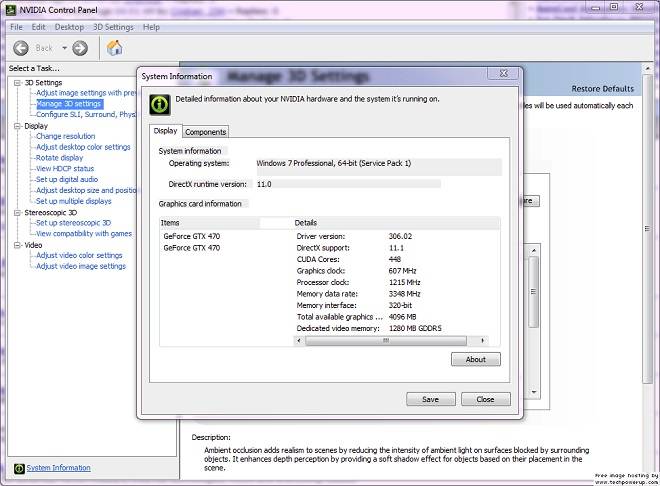Click the System Information icon at bottom left
The width and height of the screenshot is (660, 486).
click(19, 468)
